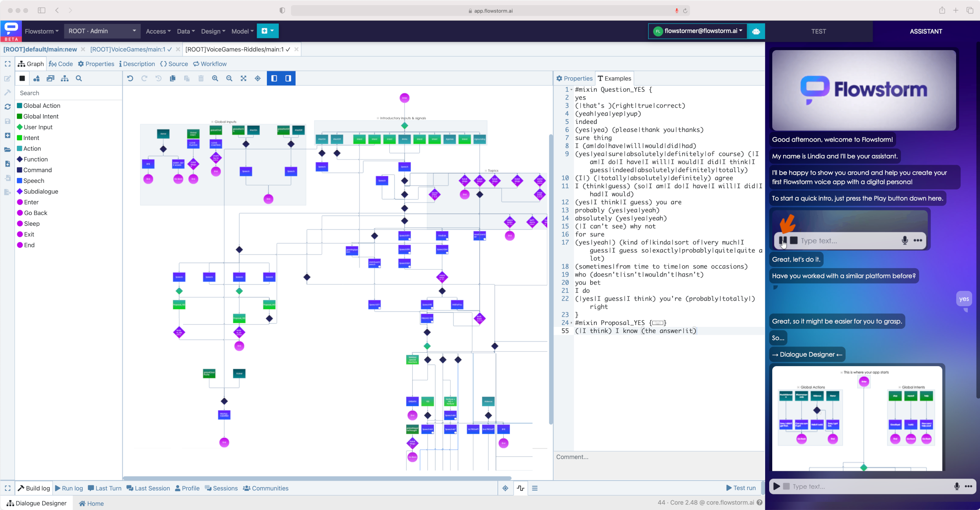Expand folded Proposal_YES mixin on line 24
The height and width of the screenshot is (510, 980).
coord(657,323)
